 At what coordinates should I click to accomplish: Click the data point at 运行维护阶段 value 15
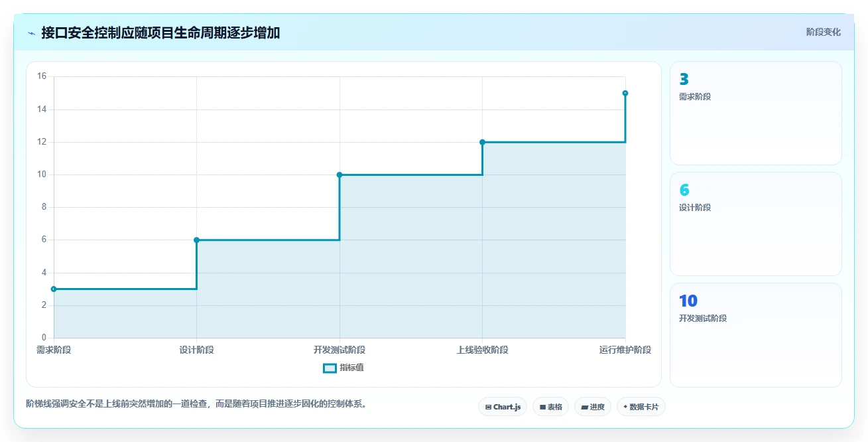tap(625, 93)
